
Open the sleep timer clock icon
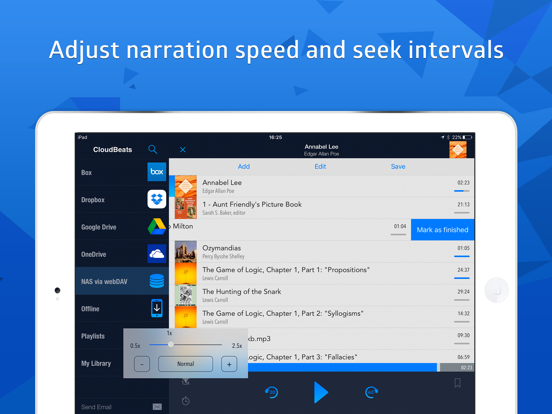click(x=186, y=401)
